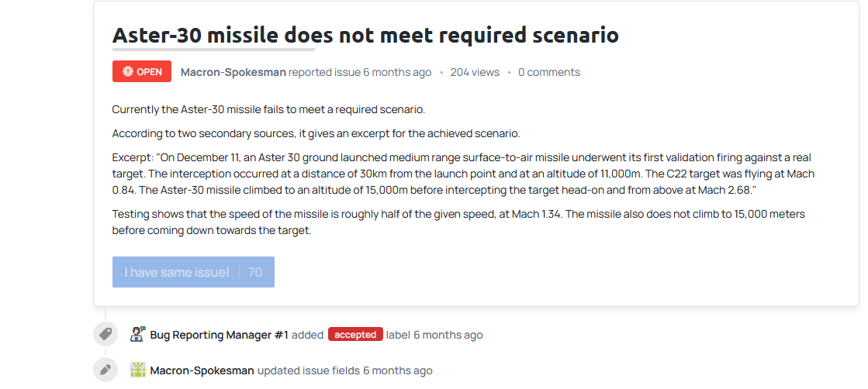This screenshot has width=868, height=389.
Task: Open the Aster-30 missile issue title
Action: tap(365, 35)
